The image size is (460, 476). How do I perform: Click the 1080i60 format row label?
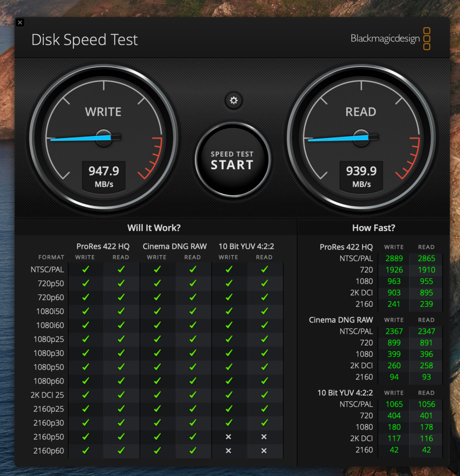pyautogui.click(x=50, y=325)
